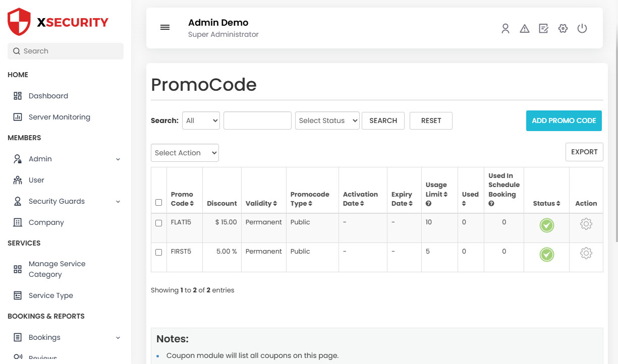Click the Company building icon
618x364 pixels.
point(18,222)
